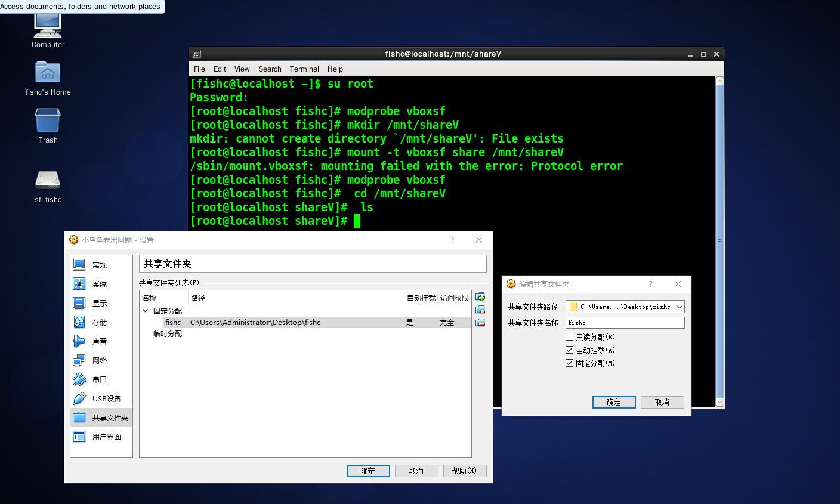
Task: Open 网络 (Network) settings category
Action: [101, 360]
